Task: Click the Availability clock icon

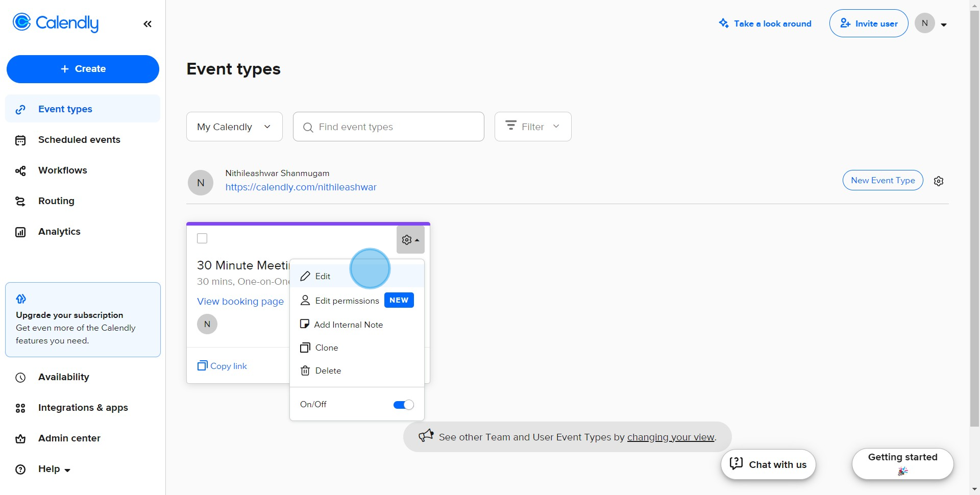Action: 20,378
